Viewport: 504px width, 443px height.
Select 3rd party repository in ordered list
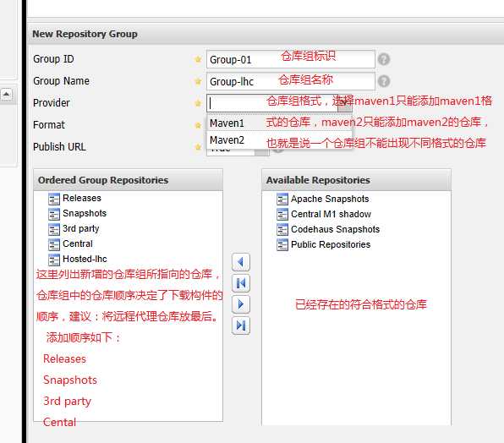(80, 229)
